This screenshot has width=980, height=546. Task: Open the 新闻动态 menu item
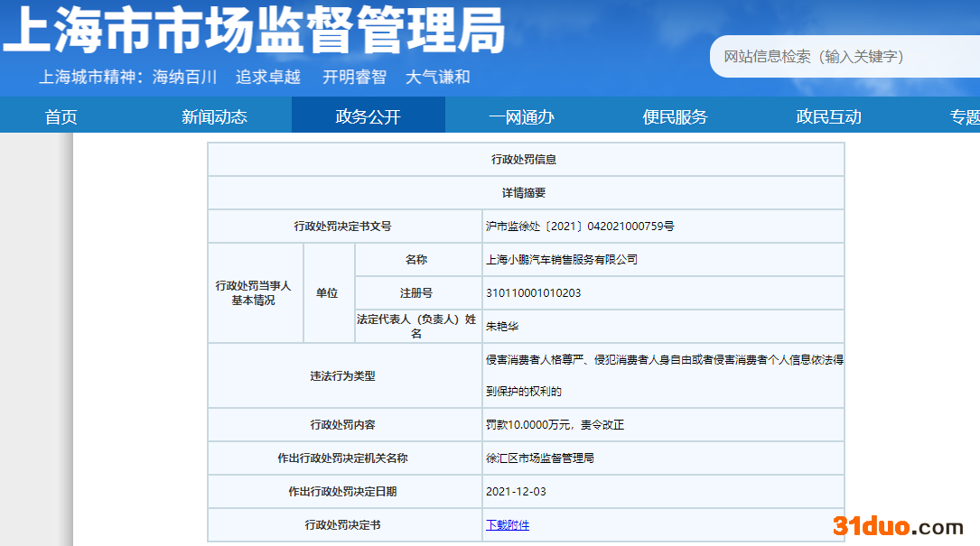[x=214, y=116]
